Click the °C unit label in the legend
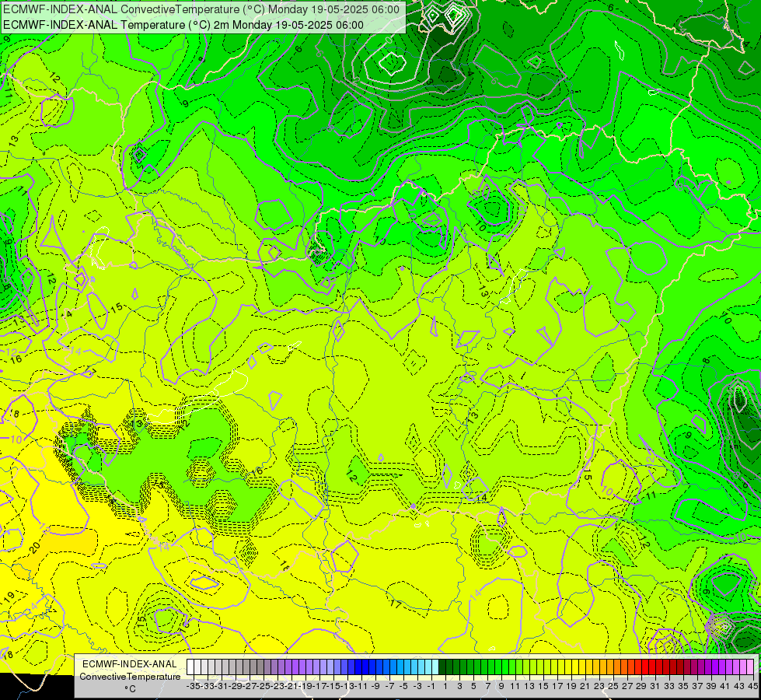The width and height of the screenshot is (761, 700). [130, 689]
